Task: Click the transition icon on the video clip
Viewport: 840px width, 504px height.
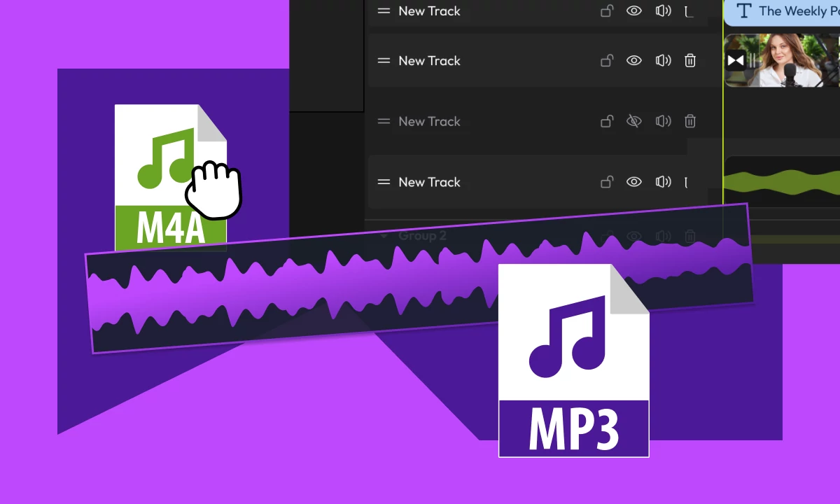Action: point(737,59)
